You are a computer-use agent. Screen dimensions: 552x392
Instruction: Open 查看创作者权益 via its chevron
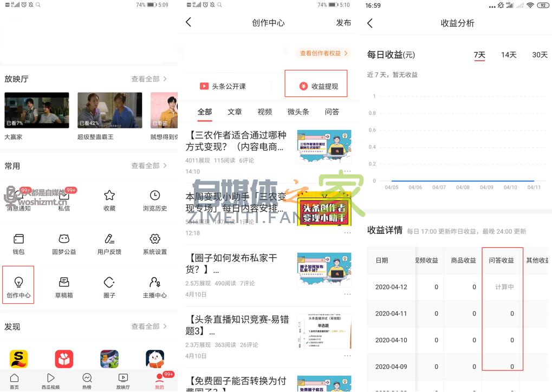click(x=324, y=54)
